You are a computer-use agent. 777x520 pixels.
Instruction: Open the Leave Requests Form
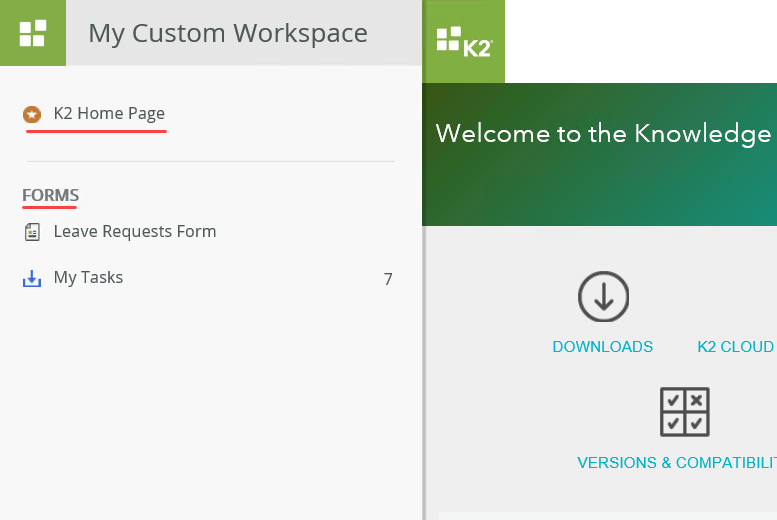134,232
